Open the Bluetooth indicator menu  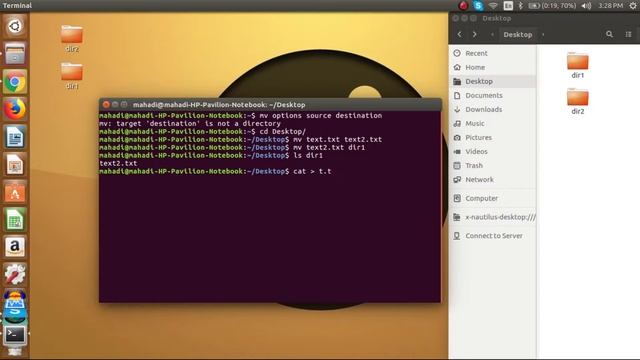tap(520, 5)
